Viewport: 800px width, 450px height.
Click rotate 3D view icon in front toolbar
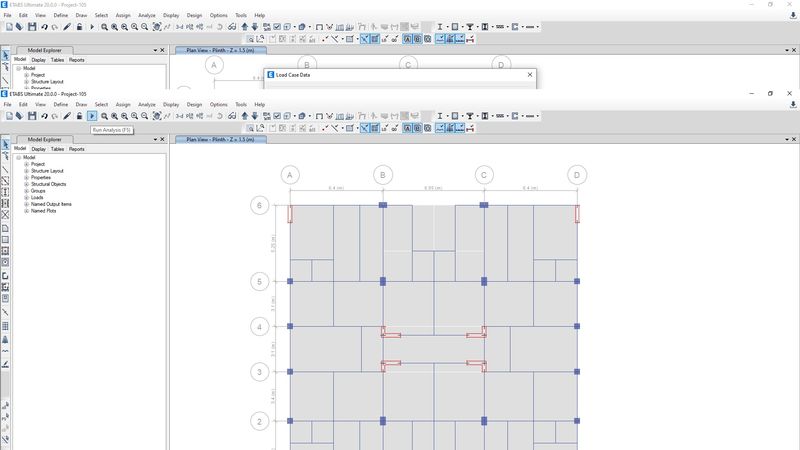(220, 116)
